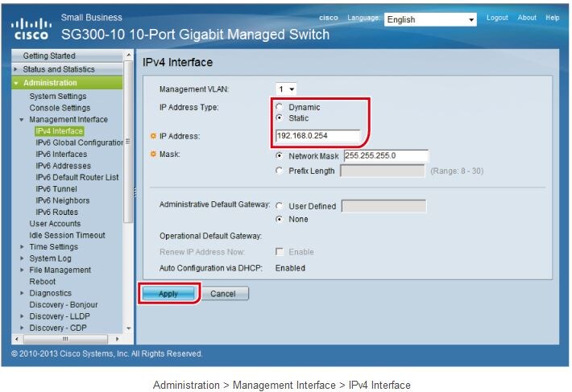Screen dimensions: 572x392
Task: Open the Management VLAN dropdown
Action: click(x=286, y=89)
